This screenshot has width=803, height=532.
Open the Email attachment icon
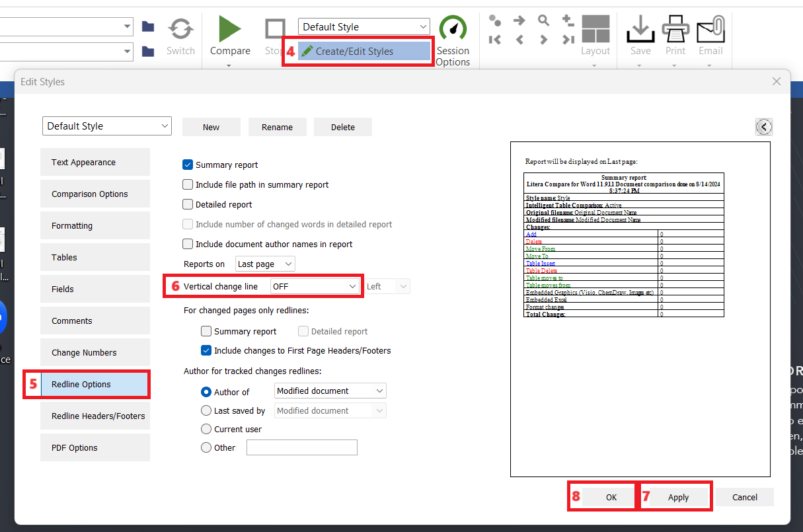tap(710, 30)
